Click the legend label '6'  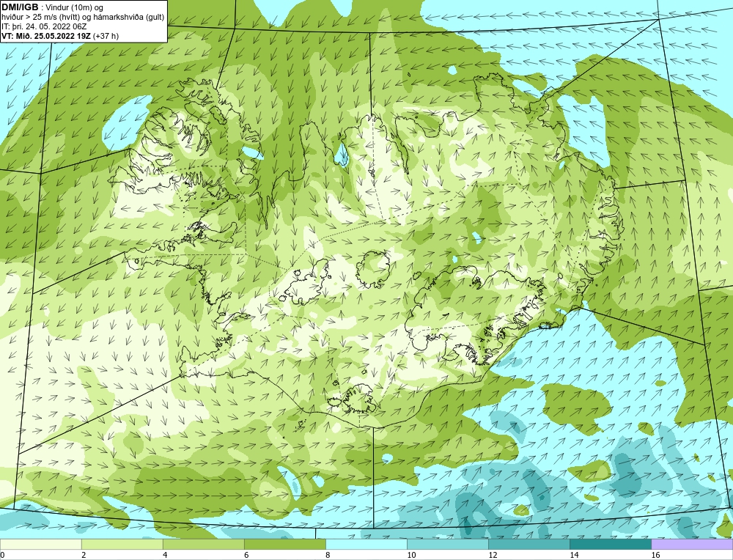pos(246,555)
